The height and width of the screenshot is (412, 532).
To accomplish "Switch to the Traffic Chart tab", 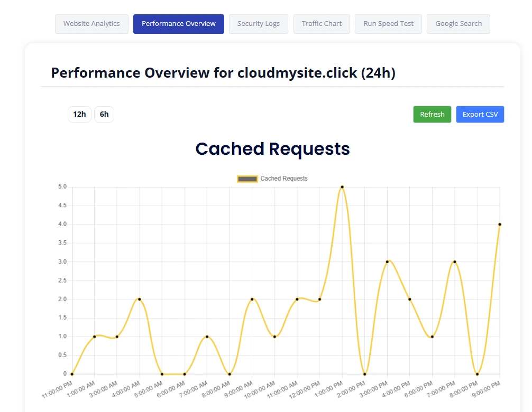I will [x=322, y=24].
